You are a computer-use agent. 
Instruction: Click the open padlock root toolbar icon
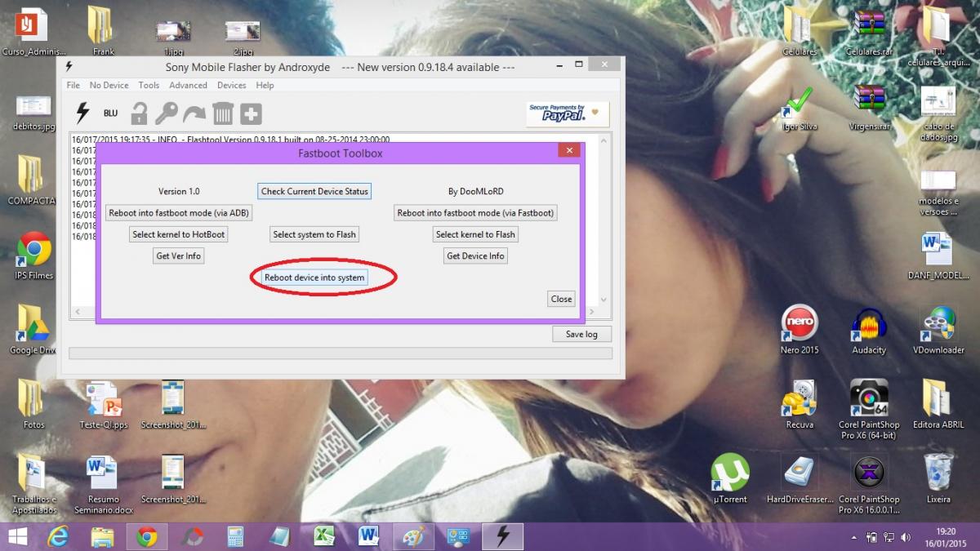pos(139,113)
